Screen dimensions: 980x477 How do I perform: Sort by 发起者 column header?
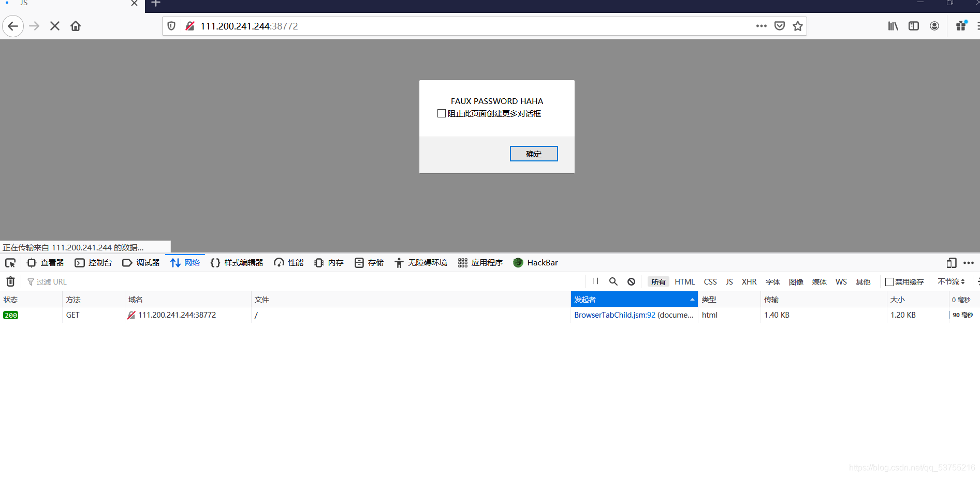pyautogui.click(x=634, y=300)
